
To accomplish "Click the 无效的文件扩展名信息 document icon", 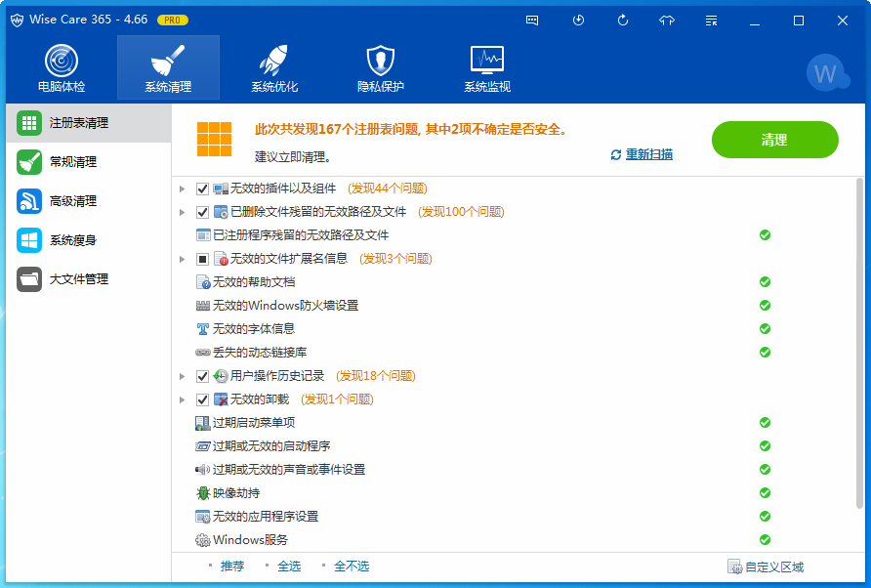I will point(221,259).
